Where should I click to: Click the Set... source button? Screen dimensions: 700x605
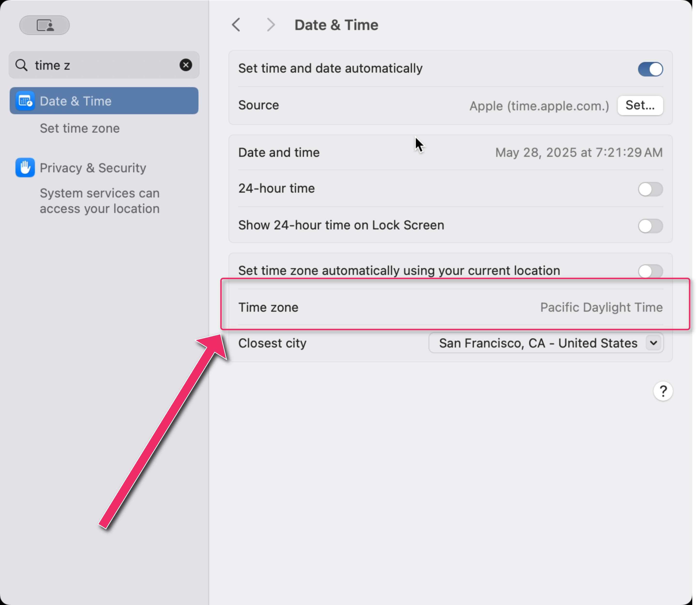point(640,106)
